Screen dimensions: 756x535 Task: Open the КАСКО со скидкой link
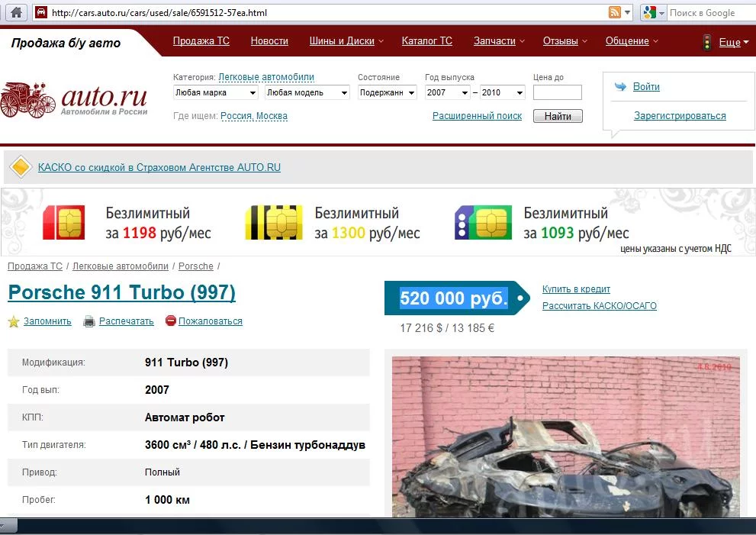pyautogui.click(x=159, y=167)
